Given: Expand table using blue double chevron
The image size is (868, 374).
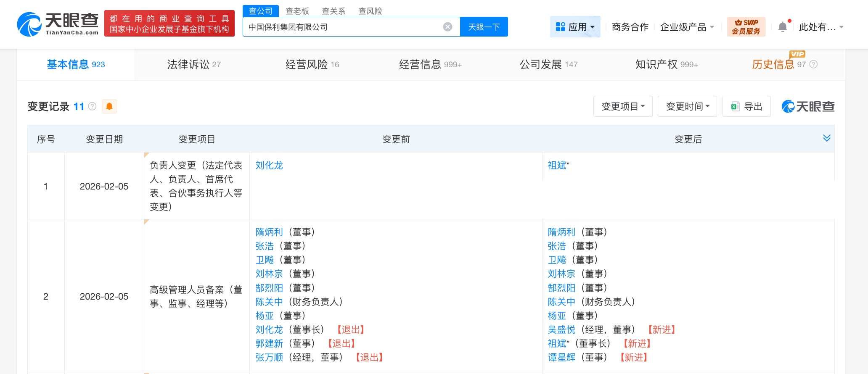Looking at the screenshot, I should (x=826, y=138).
